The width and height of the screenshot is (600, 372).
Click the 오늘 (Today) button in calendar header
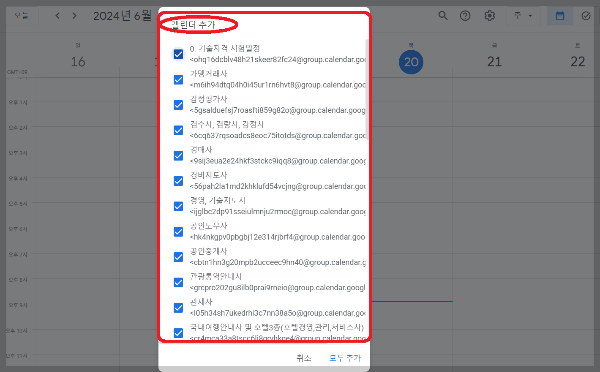click(21, 16)
